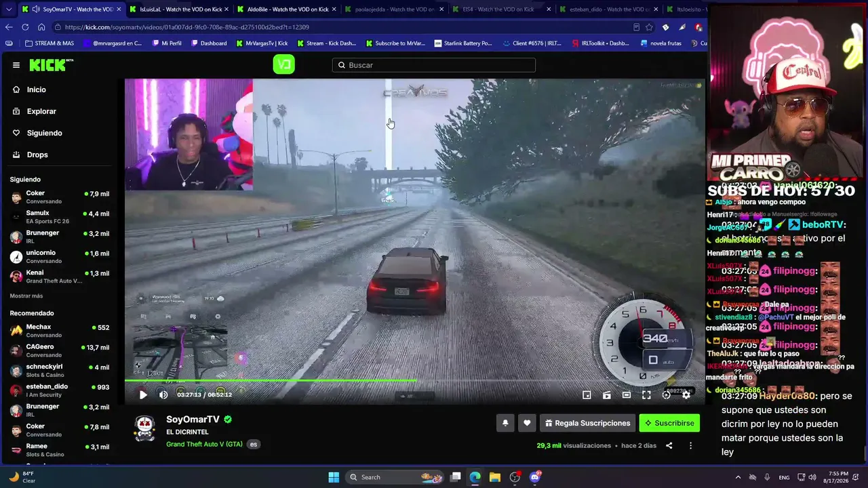The image size is (868, 488).
Task: Open Samulx's EA Sports FC 26 stream
Action: point(59,217)
